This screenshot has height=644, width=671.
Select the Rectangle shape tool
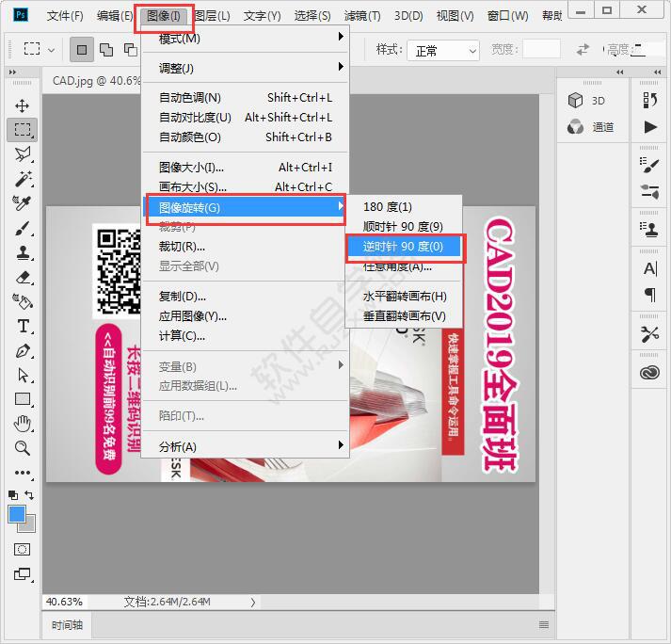click(23, 399)
